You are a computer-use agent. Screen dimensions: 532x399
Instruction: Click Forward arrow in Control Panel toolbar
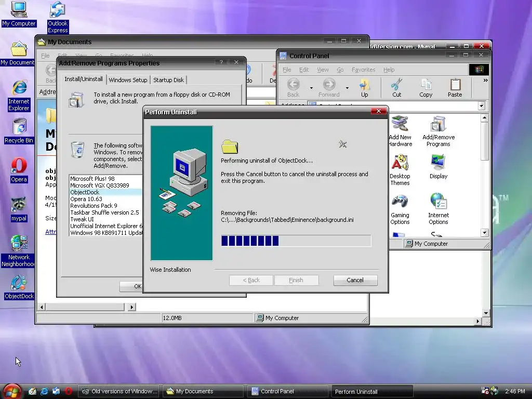(x=329, y=87)
